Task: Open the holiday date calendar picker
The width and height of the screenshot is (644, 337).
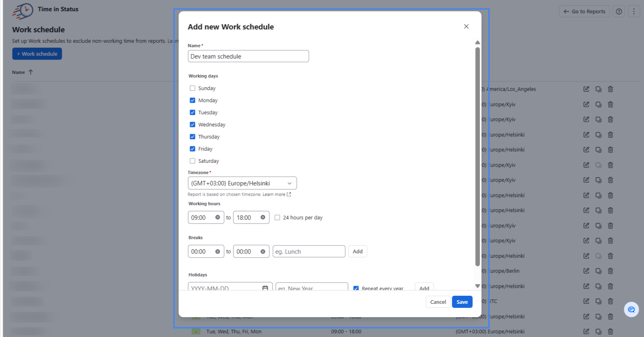Action: tap(265, 288)
